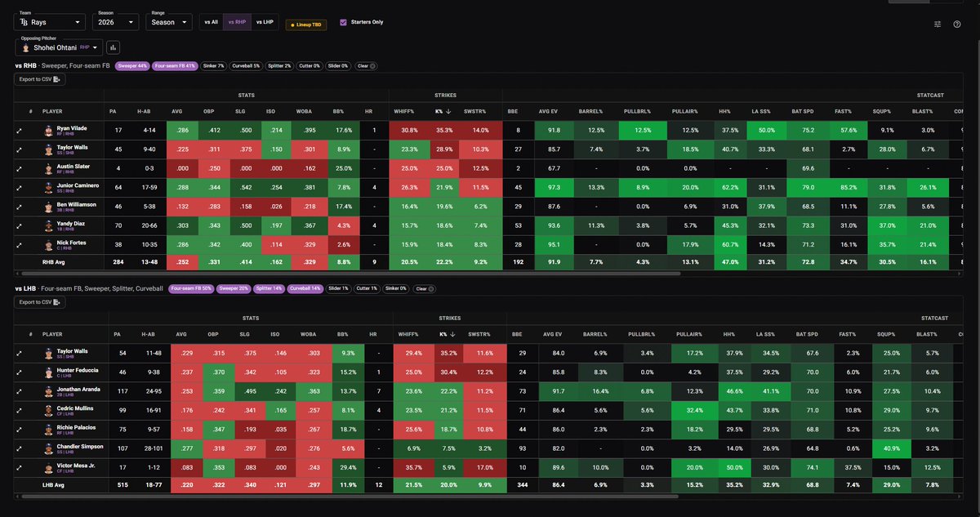Clear vs RHB pitch filters

(x=366, y=65)
